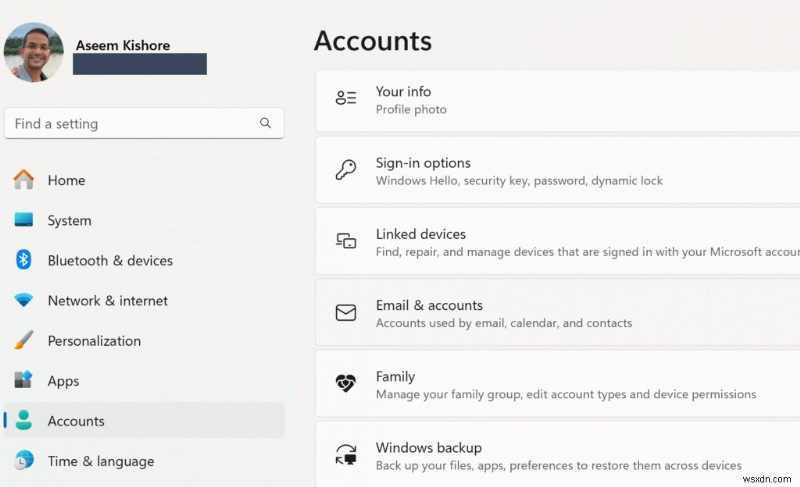This screenshot has width=800, height=487.
Task: Click the Family heart icon
Action: click(346, 383)
